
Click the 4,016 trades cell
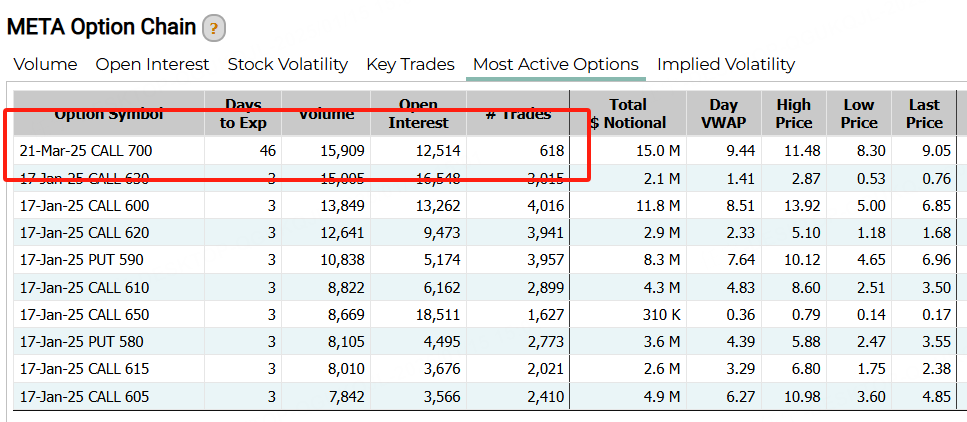pos(545,205)
